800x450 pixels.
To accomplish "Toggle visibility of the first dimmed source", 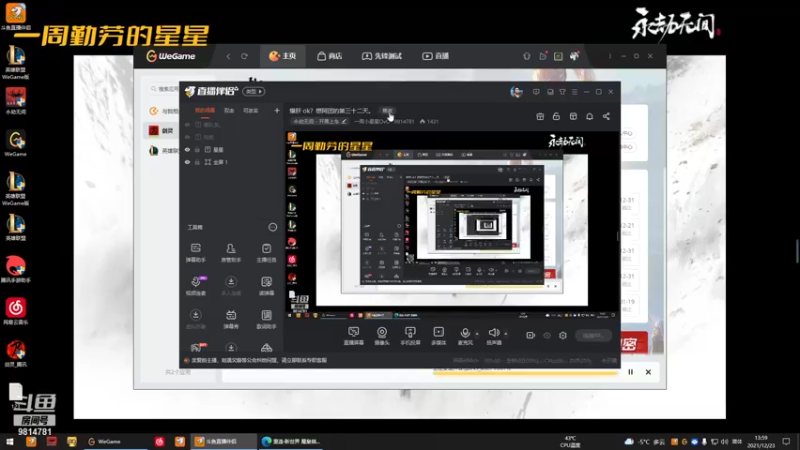I will click(187, 124).
